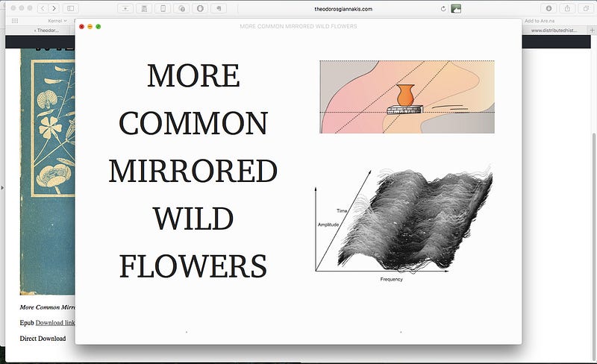Click the theodorosgiannakis.com address field

(x=343, y=8)
